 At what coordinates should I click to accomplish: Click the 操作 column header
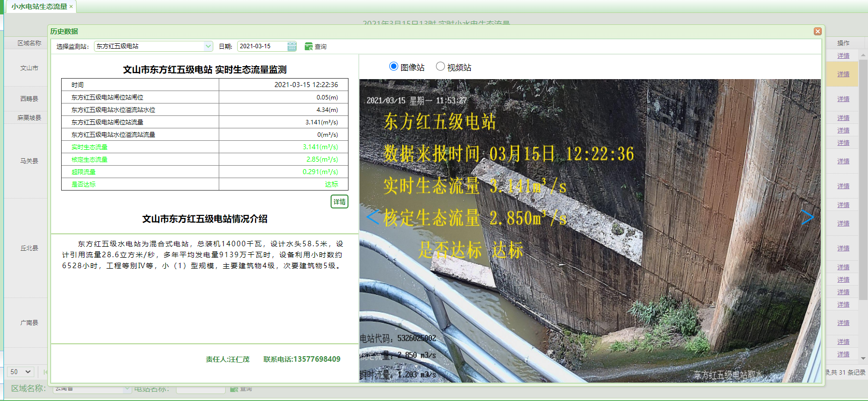pyautogui.click(x=843, y=43)
